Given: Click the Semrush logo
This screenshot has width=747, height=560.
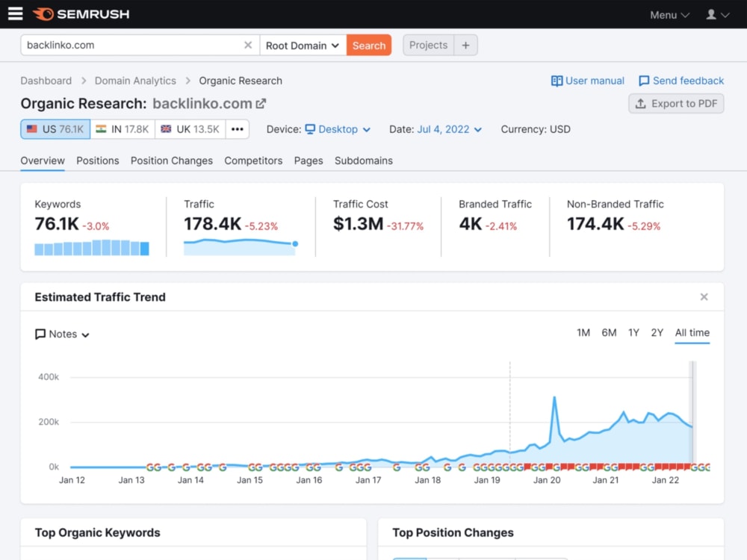Looking at the screenshot, I should point(81,14).
